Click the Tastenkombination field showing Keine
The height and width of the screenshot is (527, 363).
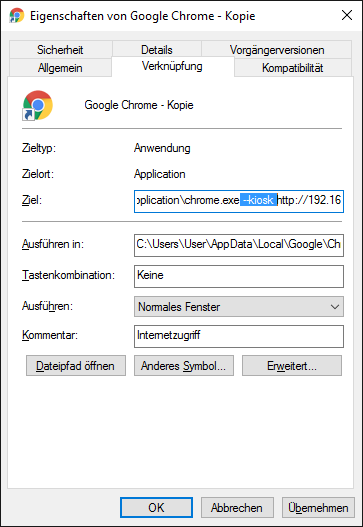pyautogui.click(x=239, y=276)
